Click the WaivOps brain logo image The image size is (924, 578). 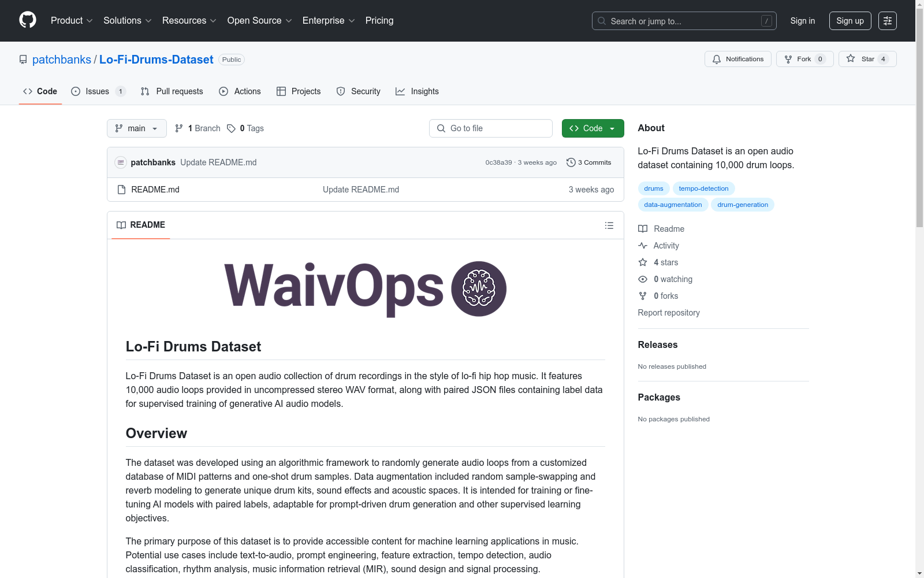tap(479, 289)
